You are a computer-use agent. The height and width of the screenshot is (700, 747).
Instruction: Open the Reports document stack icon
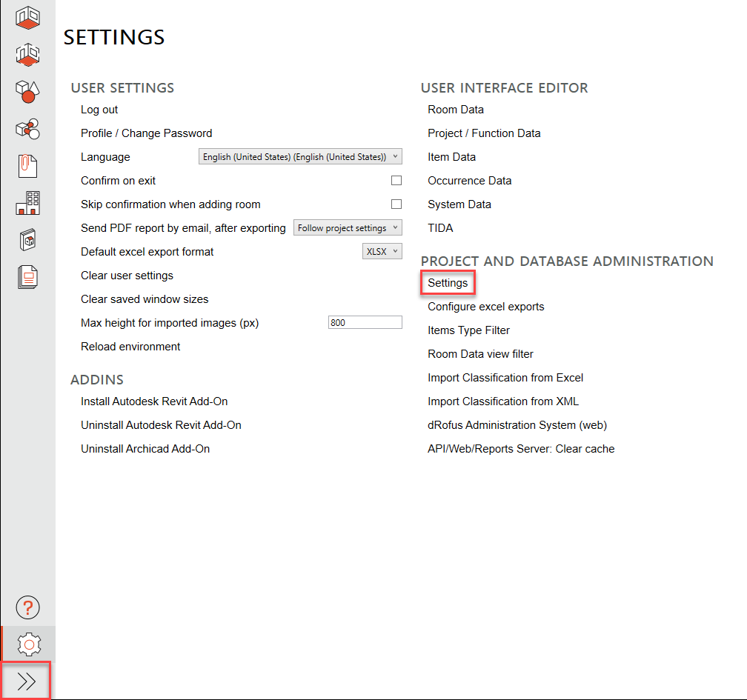click(27, 276)
